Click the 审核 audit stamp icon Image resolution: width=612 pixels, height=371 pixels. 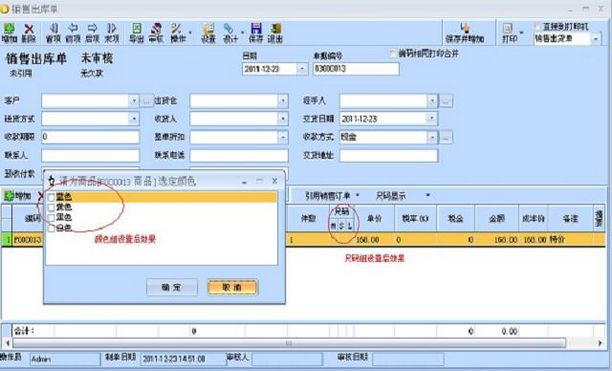(156, 33)
